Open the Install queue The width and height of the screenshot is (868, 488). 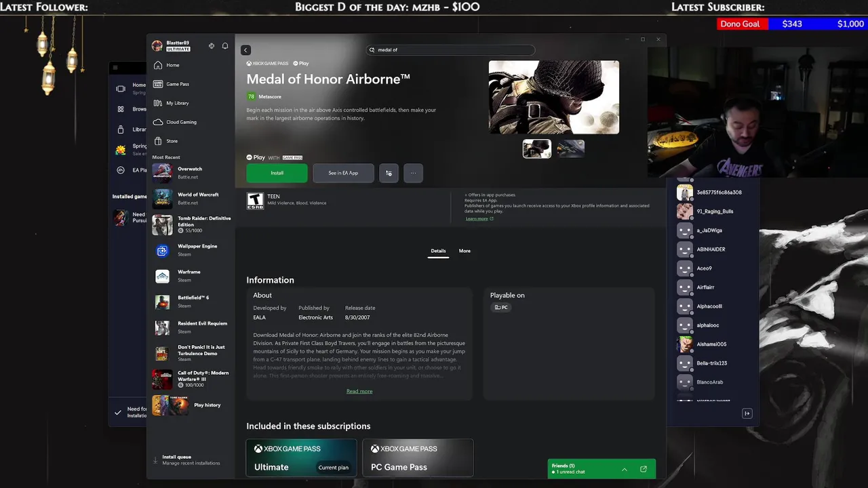[190, 460]
